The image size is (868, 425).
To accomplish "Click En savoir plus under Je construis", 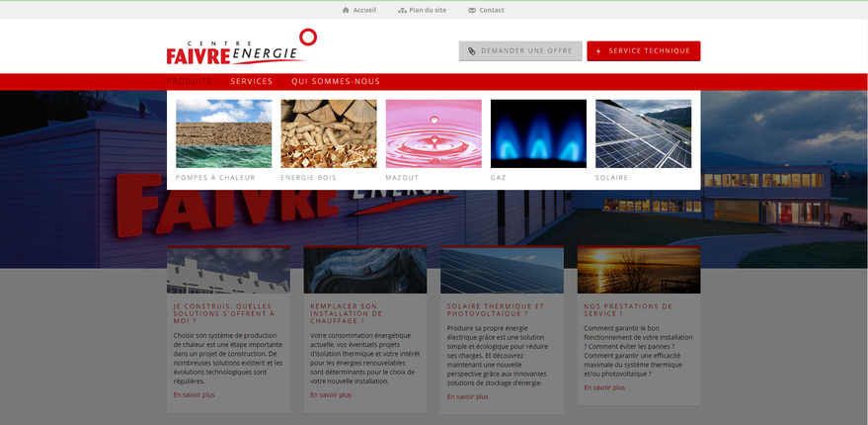I will pyautogui.click(x=194, y=395).
